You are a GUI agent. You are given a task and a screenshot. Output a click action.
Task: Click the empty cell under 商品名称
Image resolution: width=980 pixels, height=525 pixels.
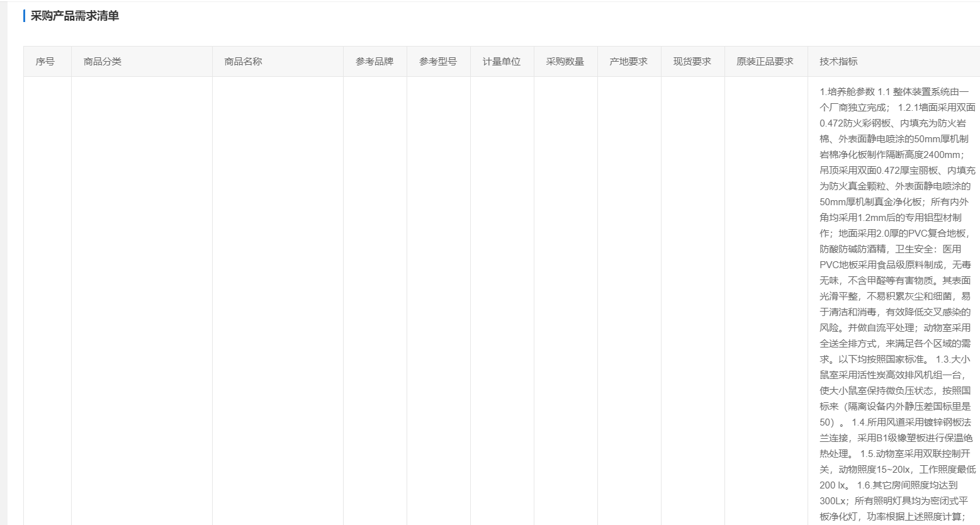278,301
